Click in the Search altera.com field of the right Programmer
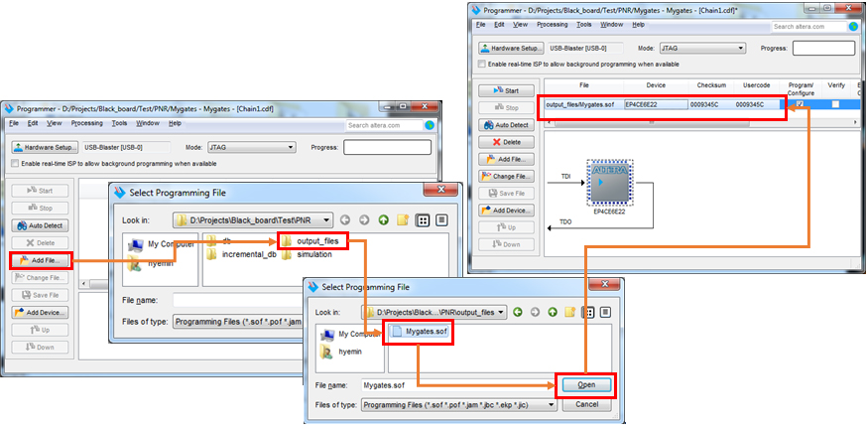The width and height of the screenshot is (868, 430). tap(808, 27)
